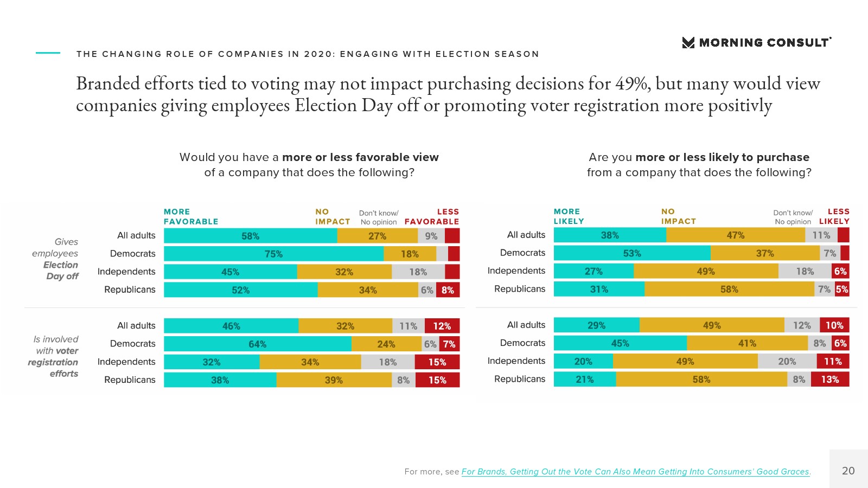Click the Morning Consult logo icon

tap(688, 43)
